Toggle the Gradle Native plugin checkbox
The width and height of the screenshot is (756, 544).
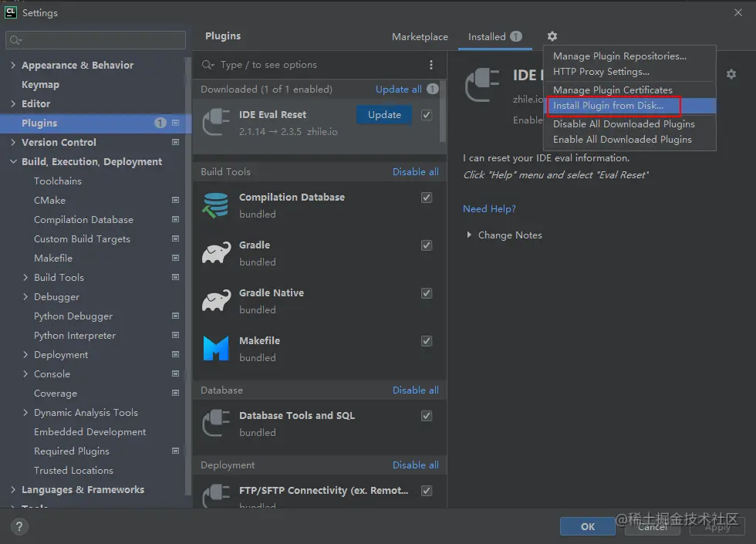coord(427,293)
